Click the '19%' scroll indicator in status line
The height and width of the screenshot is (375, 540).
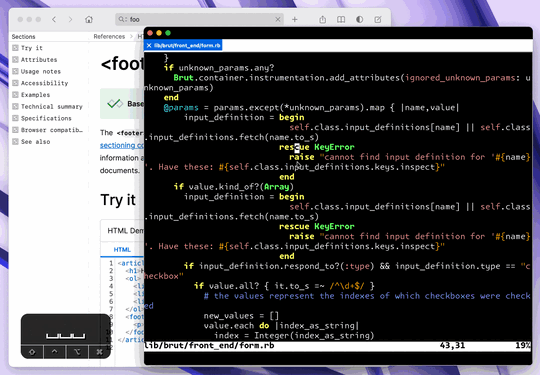(523, 345)
